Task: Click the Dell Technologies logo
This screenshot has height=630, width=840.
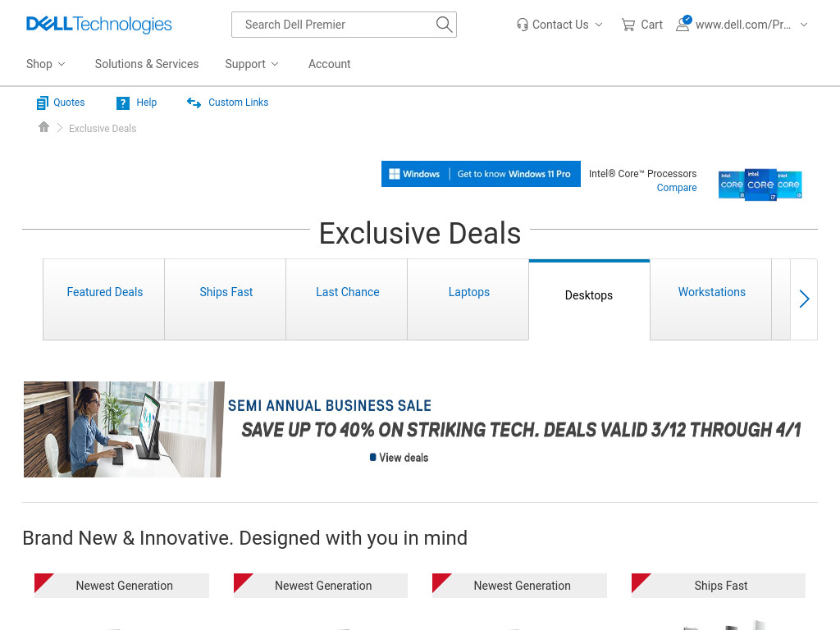Action: coord(99,24)
